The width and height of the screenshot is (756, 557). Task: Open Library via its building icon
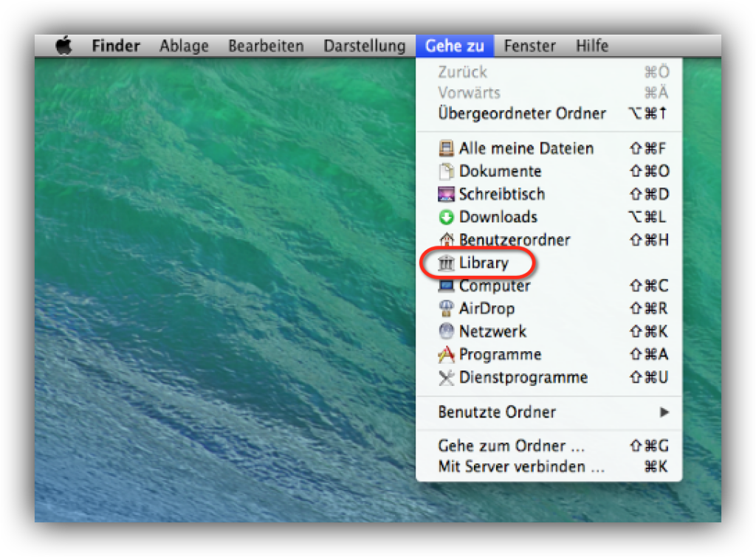[446, 263]
